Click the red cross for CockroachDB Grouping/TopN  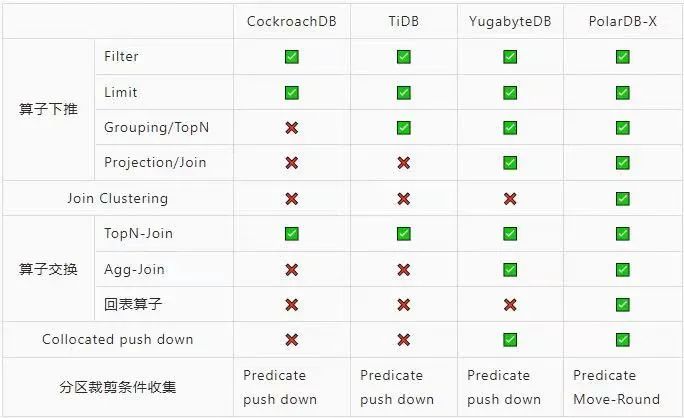click(x=291, y=128)
